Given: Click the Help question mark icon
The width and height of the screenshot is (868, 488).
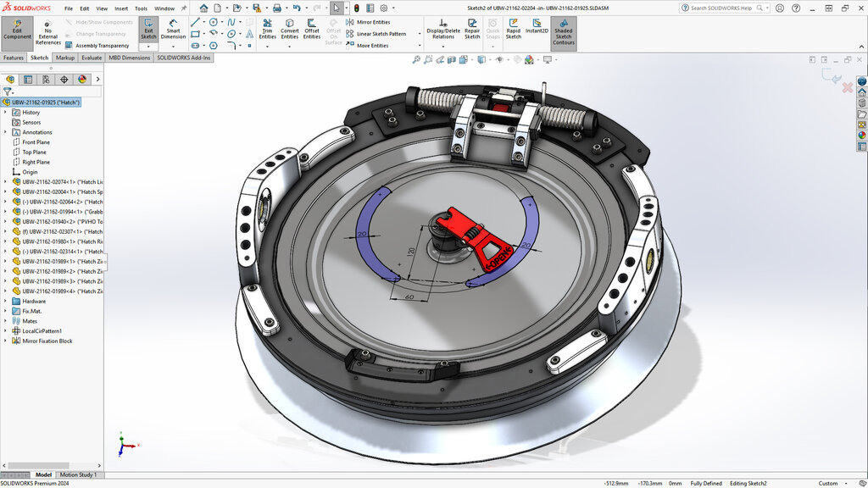Looking at the screenshot, I should tap(796, 8).
